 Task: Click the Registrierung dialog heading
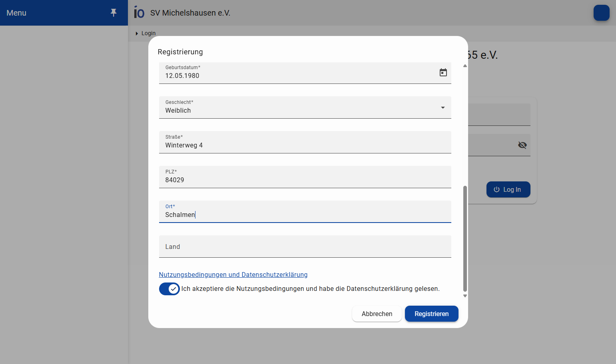pos(180,52)
